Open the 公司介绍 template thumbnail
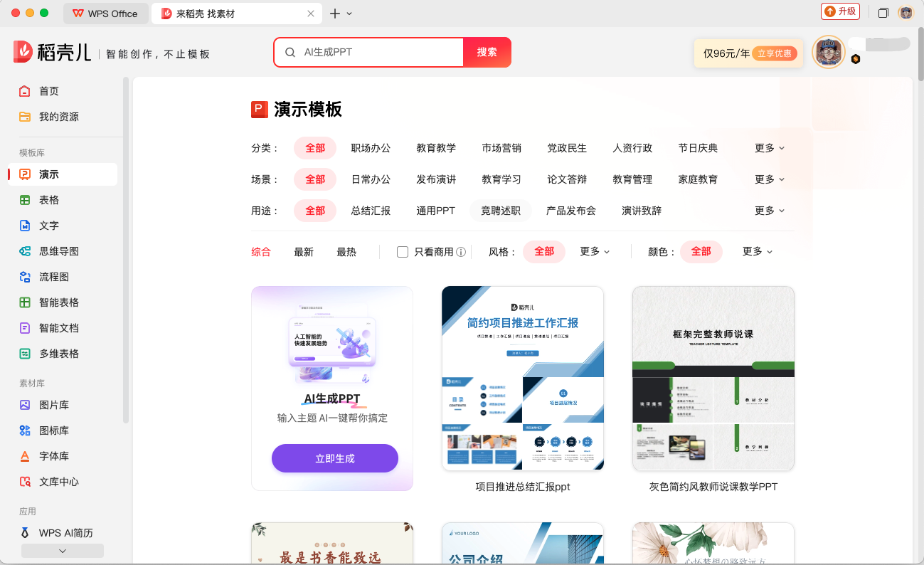The width and height of the screenshot is (924, 565). point(523,544)
